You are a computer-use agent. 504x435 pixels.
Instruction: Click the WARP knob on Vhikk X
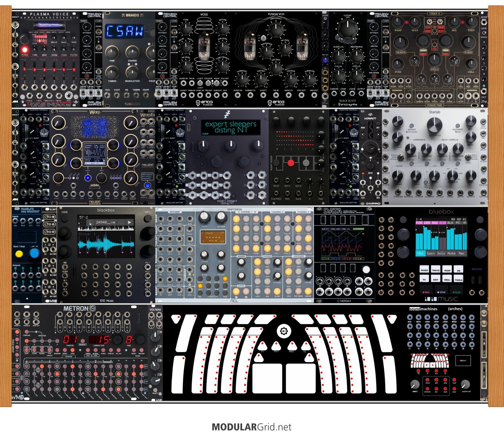398,23
